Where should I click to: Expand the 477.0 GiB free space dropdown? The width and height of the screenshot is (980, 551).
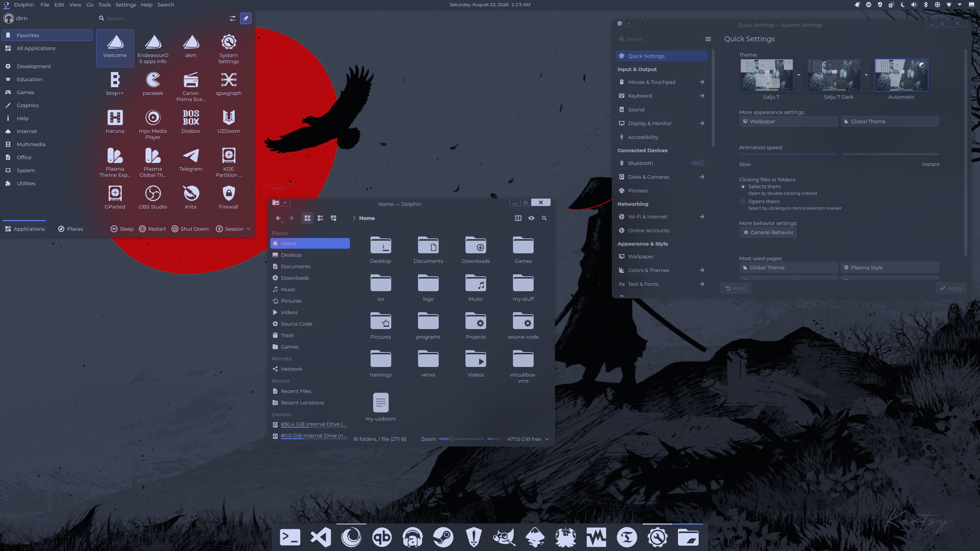click(x=547, y=439)
